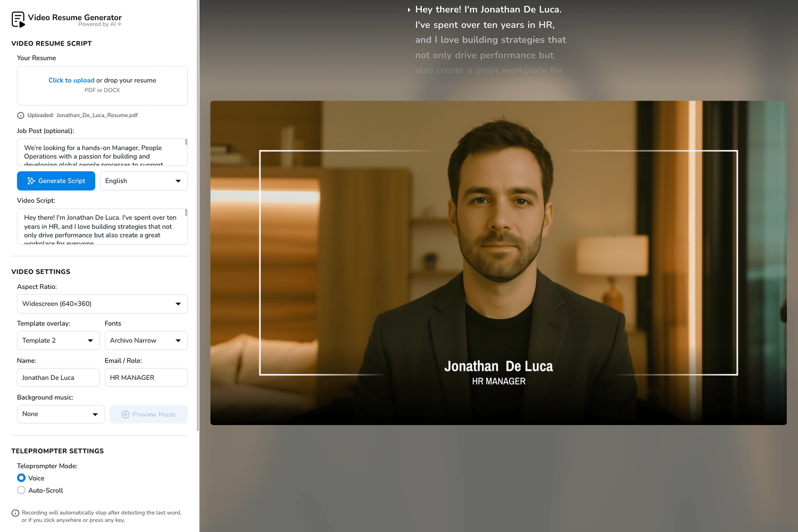
Task: Open the script language dropdown showing English
Action: [x=144, y=181]
